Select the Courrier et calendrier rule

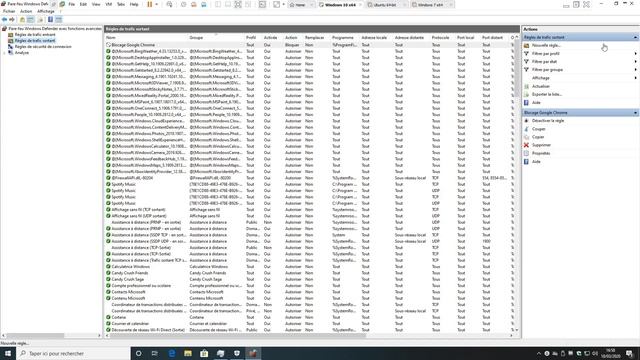click(x=309, y=324)
